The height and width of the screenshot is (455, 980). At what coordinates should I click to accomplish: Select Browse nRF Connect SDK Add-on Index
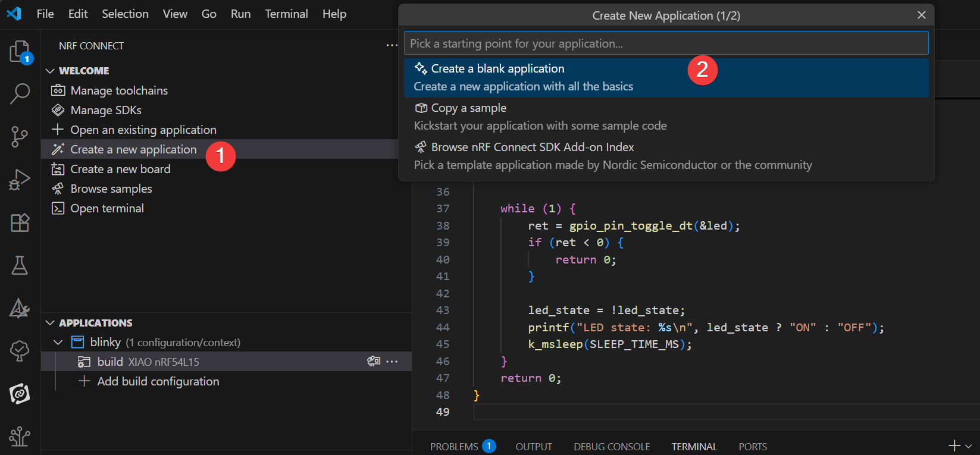coord(666,156)
